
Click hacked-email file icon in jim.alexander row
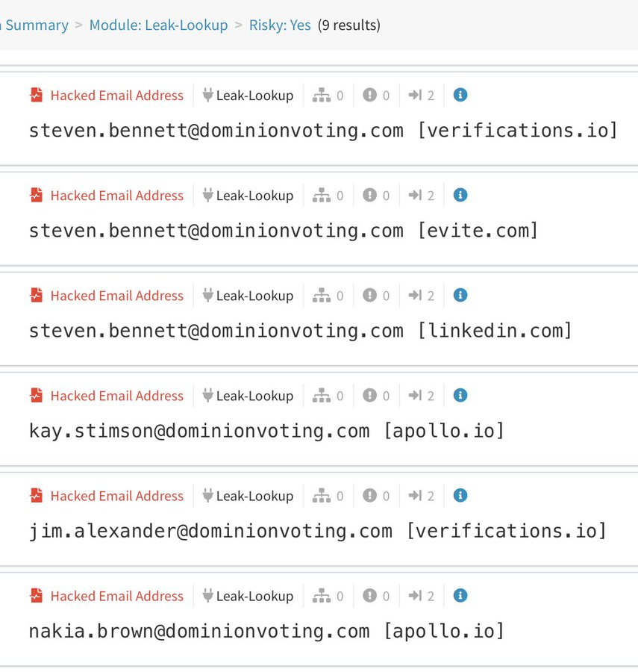(x=37, y=496)
